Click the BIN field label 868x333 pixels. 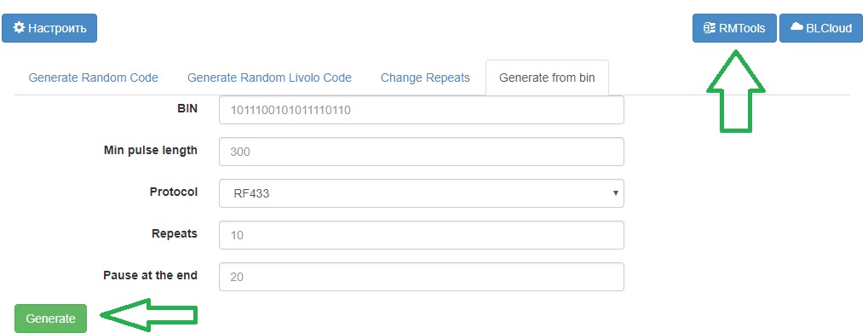coord(187,108)
